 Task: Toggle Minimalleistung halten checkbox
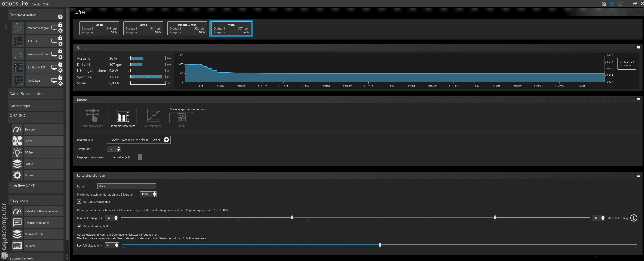point(79,226)
